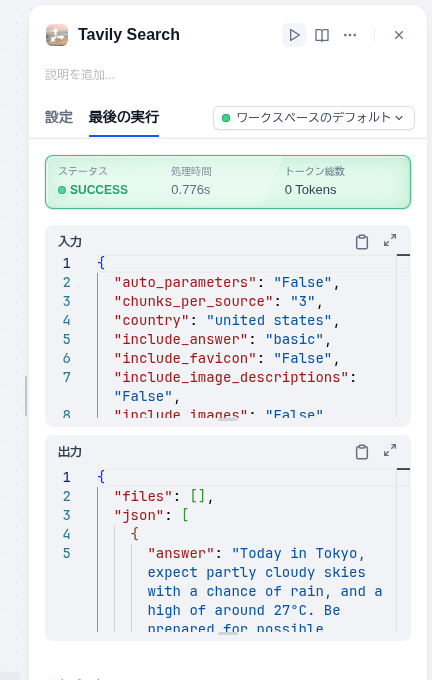The width and height of the screenshot is (432, 680).
Task: Copy the 出力 JSON to clipboard
Action: [362, 451]
